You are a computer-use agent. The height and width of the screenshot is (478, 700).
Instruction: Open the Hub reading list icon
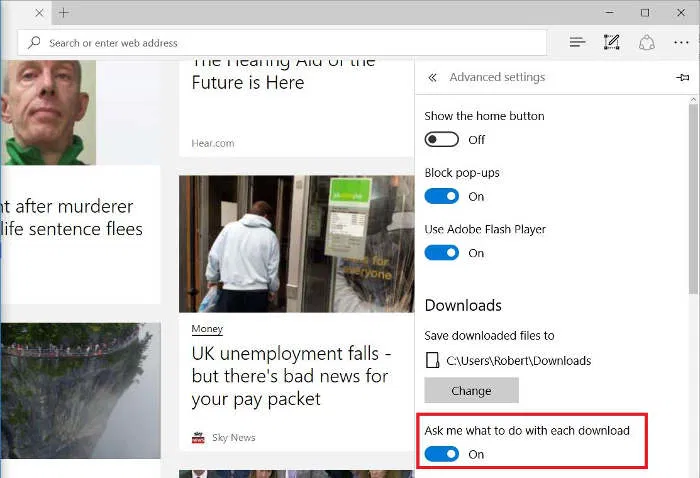coord(577,42)
